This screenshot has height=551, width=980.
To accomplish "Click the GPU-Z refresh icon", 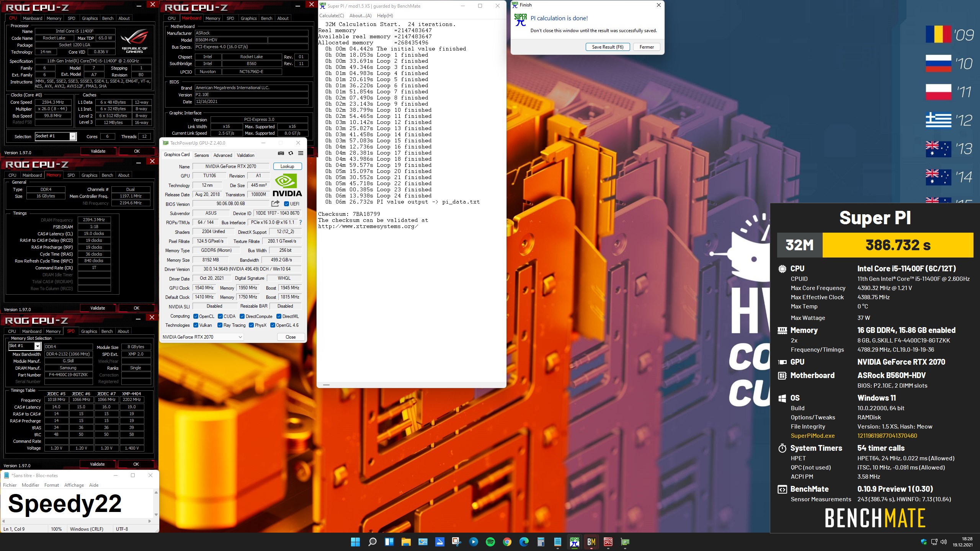I will point(291,153).
